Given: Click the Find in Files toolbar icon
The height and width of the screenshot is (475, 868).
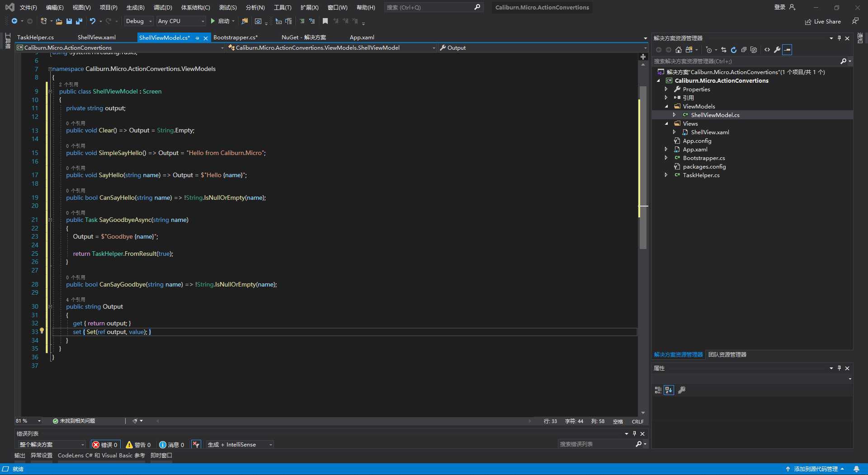Looking at the screenshot, I should click(x=245, y=21).
